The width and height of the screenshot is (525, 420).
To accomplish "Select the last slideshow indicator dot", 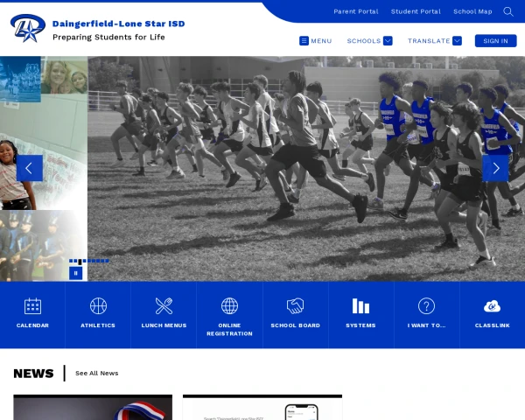I will pos(107,261).
